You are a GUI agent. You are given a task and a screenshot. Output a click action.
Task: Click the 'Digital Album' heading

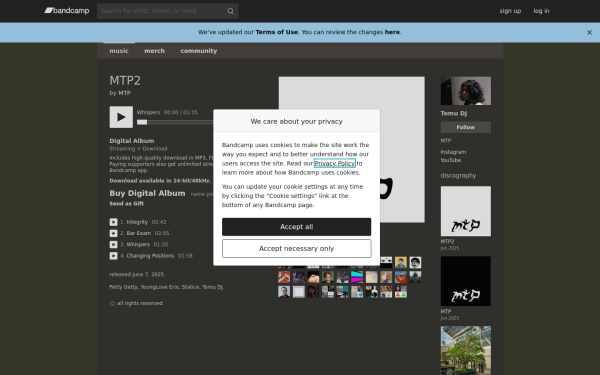[132, 141]
